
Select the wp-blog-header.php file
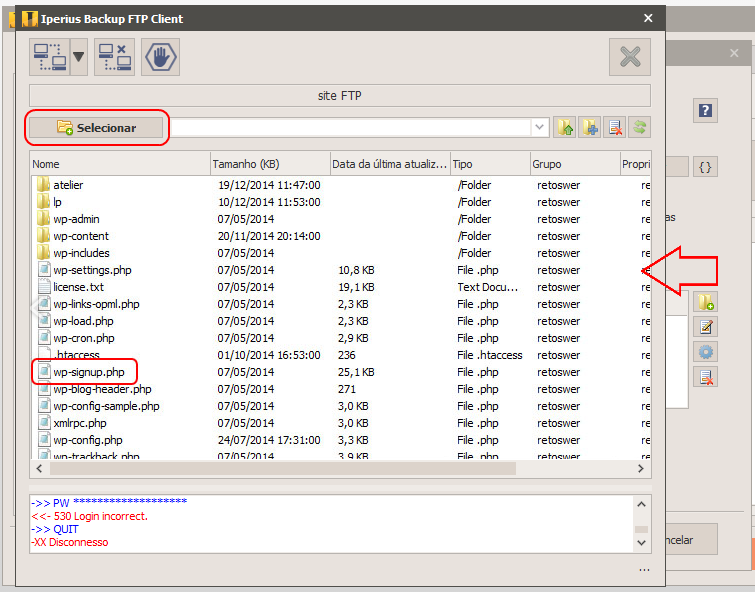[x=102, y=389]
